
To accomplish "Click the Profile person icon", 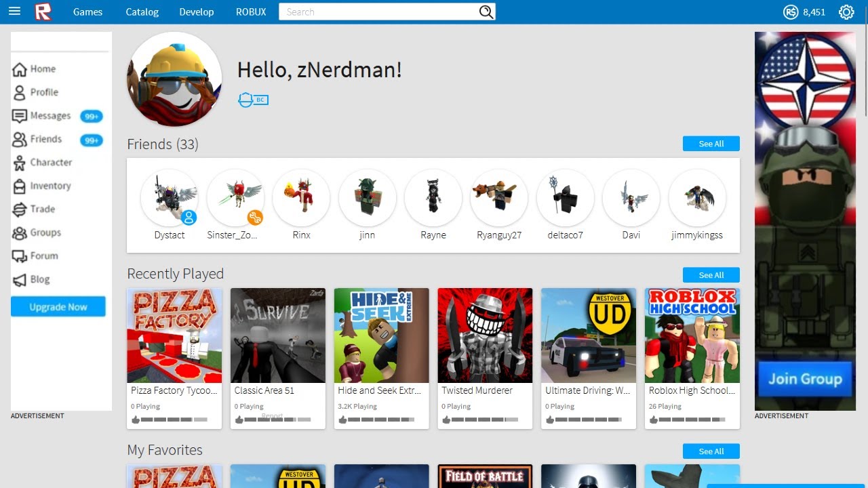I will coord(20,92).
